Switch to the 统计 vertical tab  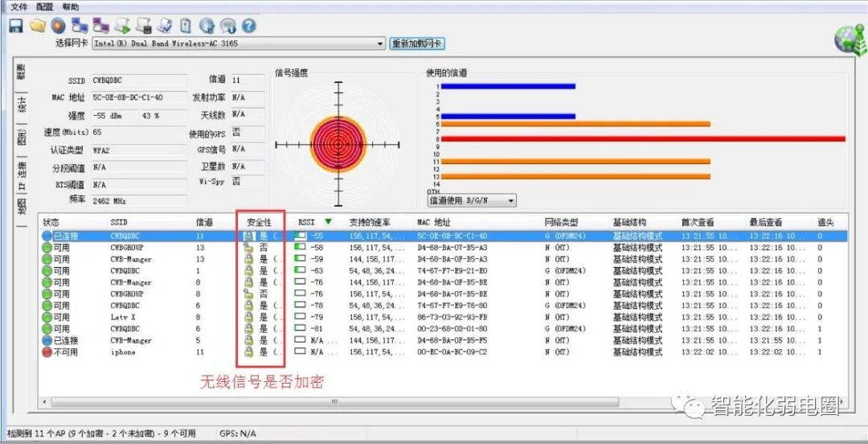point(23,105)
